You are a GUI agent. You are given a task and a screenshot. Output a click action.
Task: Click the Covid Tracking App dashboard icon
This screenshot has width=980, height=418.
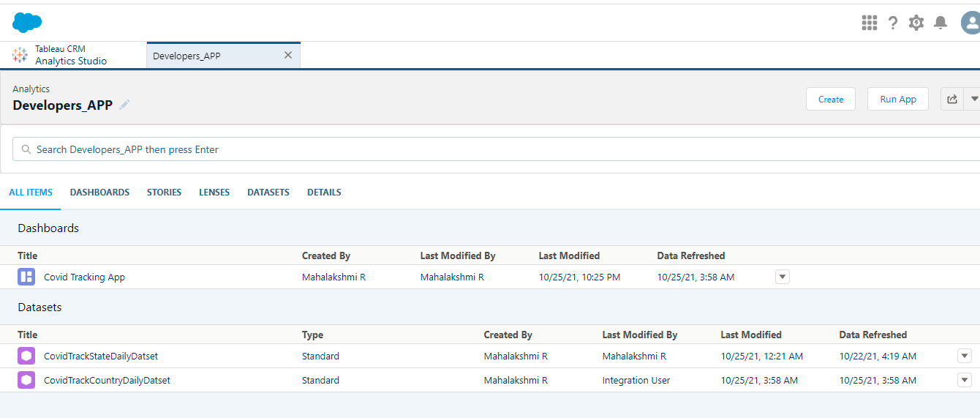26,277
